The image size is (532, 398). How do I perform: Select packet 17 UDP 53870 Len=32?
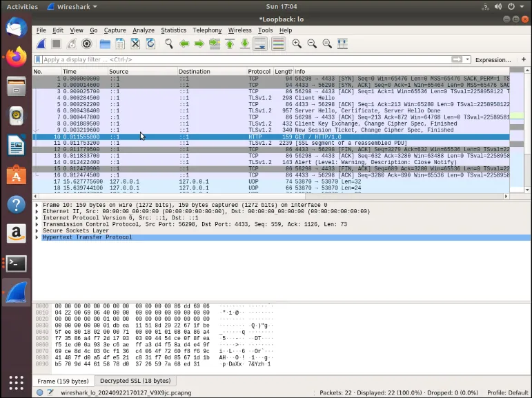tap(270, 182)
